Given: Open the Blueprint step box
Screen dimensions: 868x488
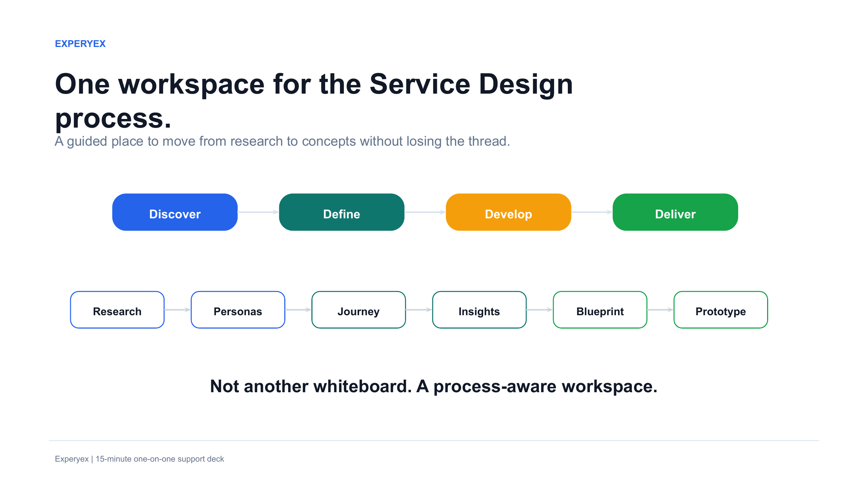Looking at the screenshot, I should pyautogui.click(x=600, y=310).
